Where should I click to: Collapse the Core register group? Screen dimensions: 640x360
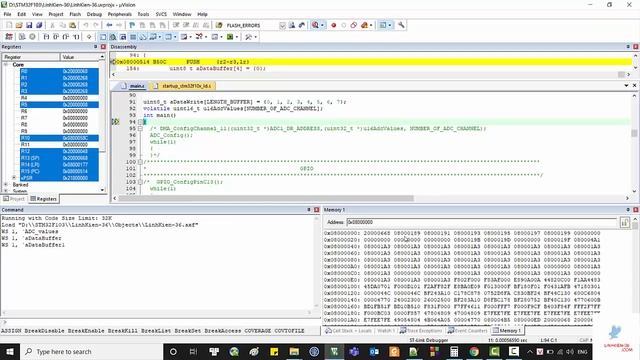pos(6,64)
